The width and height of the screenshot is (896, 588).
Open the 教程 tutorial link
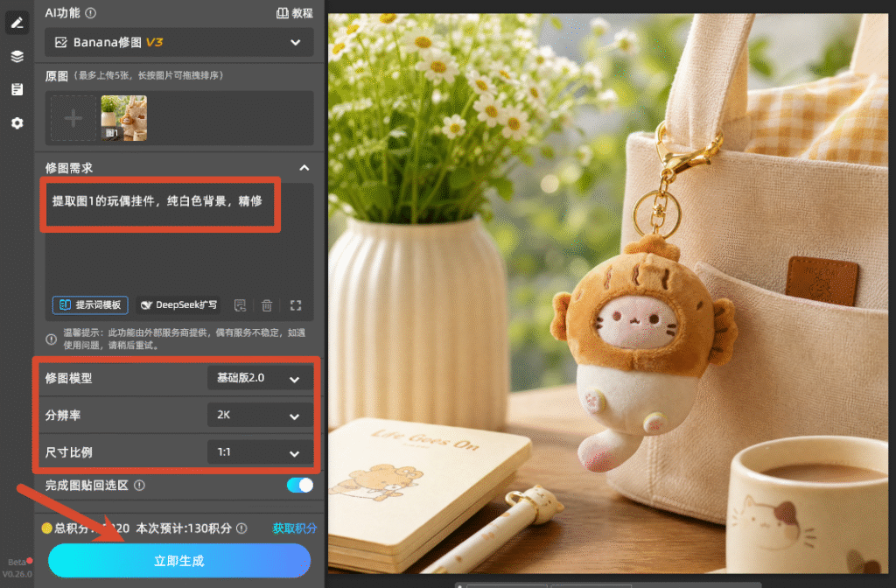295,13
